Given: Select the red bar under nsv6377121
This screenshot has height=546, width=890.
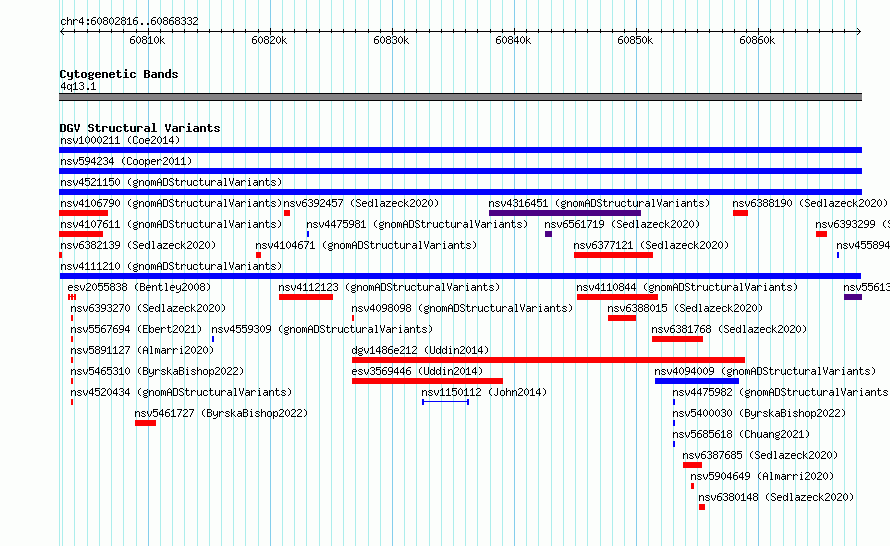Looking at the screenshot, I should tap(614, 255).
